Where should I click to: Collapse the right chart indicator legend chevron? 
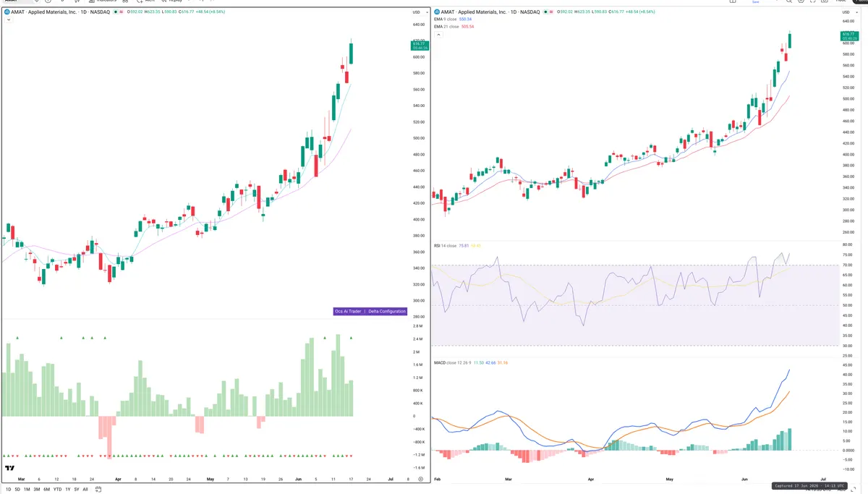[438, 34]
